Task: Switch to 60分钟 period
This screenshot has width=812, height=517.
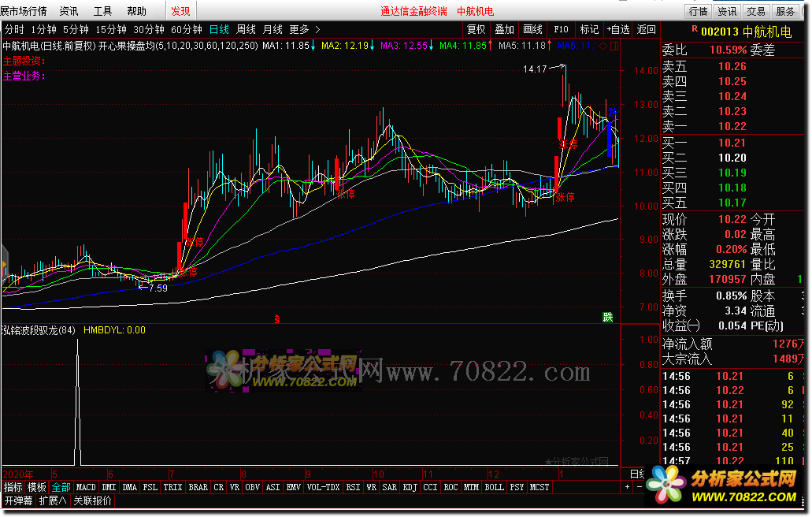Action: tap(187, 30)
